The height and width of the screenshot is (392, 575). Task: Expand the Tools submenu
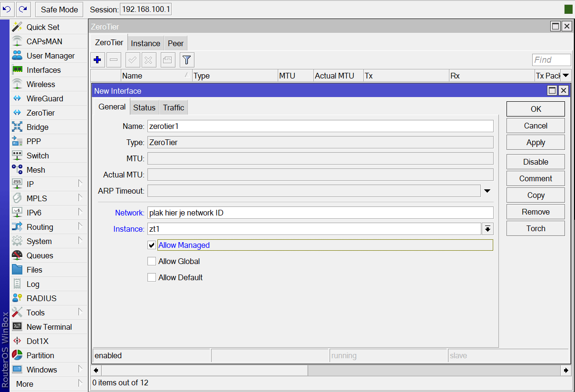80,312
